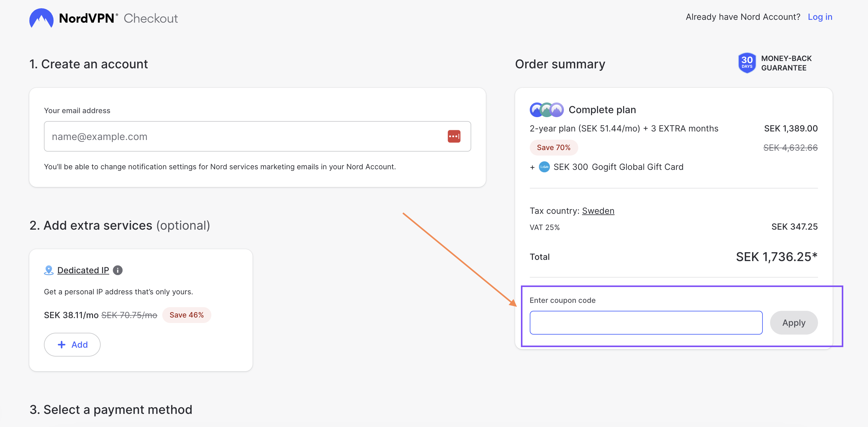Image resolution: width=868 pixels, height=427 pixels.
Task: Click the 'VAT 25%' label
Action: coord(544,228)
